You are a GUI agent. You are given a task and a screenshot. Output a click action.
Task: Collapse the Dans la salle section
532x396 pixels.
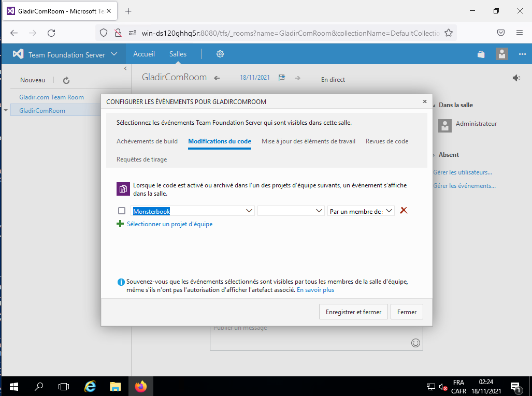(434, 106)
